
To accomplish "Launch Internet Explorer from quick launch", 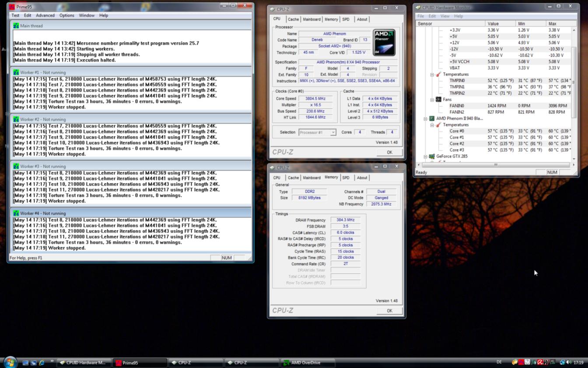I will tap(42, 363).
